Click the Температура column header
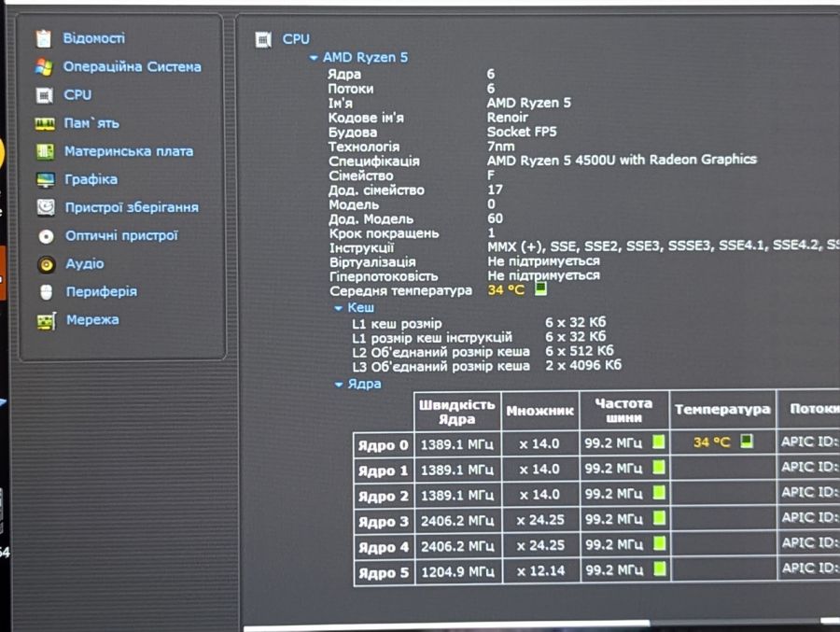Image resolution: width=840 pixels, height=632 pixels. (x=722, y=410)
